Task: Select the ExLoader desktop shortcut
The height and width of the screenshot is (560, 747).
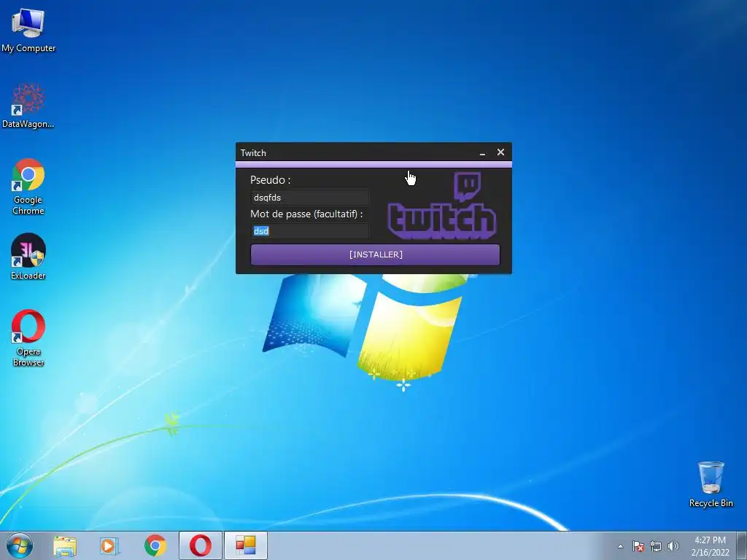Action: pyautogui.click(x=28, y=256)
